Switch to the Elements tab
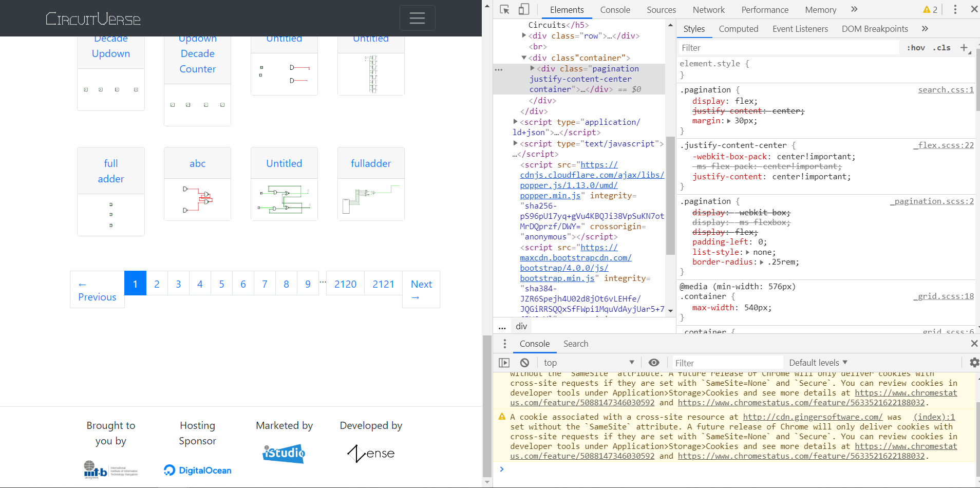The height and width of the screenshot is (488, 980). click(567, 10)
